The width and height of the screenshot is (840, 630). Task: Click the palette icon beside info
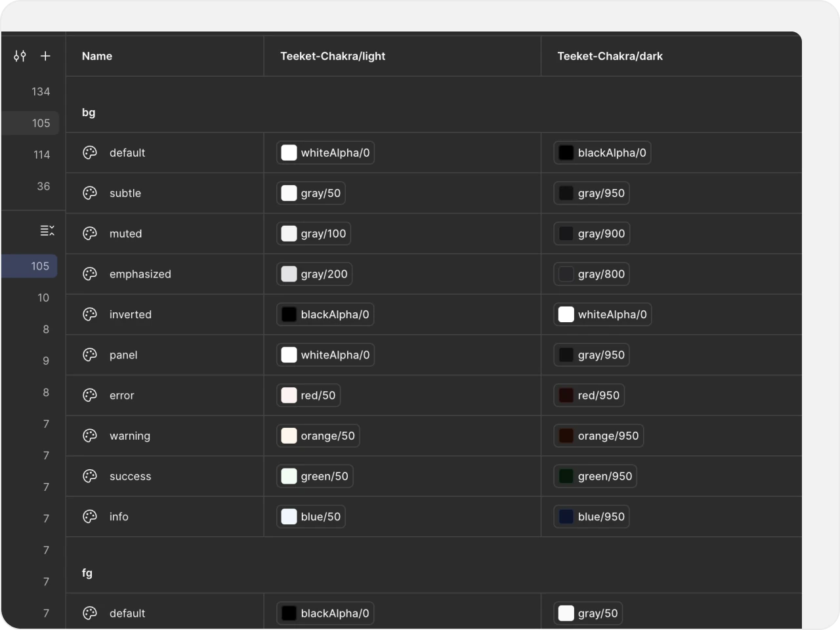click(x=90, y=516)
